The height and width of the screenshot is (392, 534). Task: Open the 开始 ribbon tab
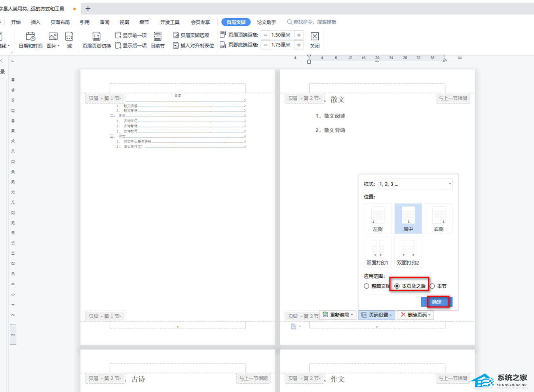point(16,22)
